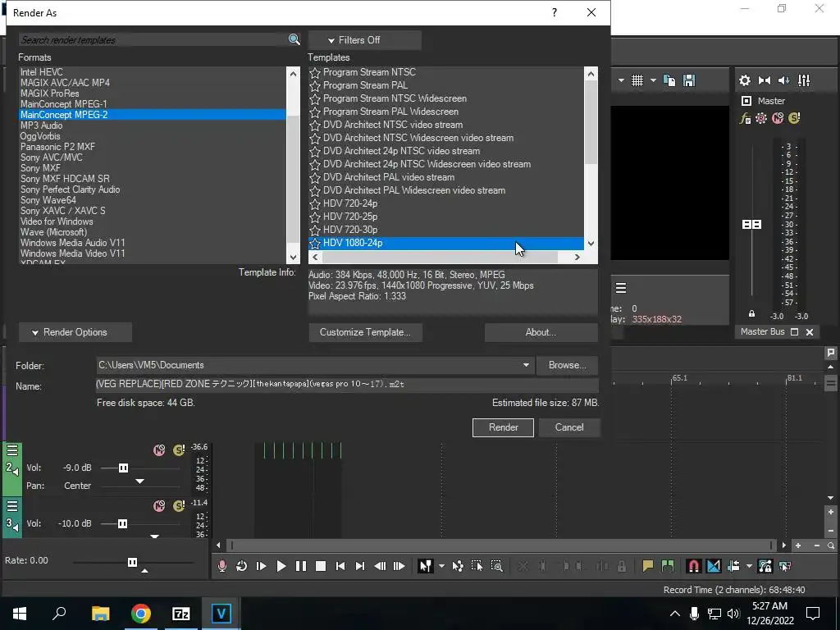Click the search magnifier in the Render As dialog
The width and height of the screenshot is (840, 630).
click(294, 39)
